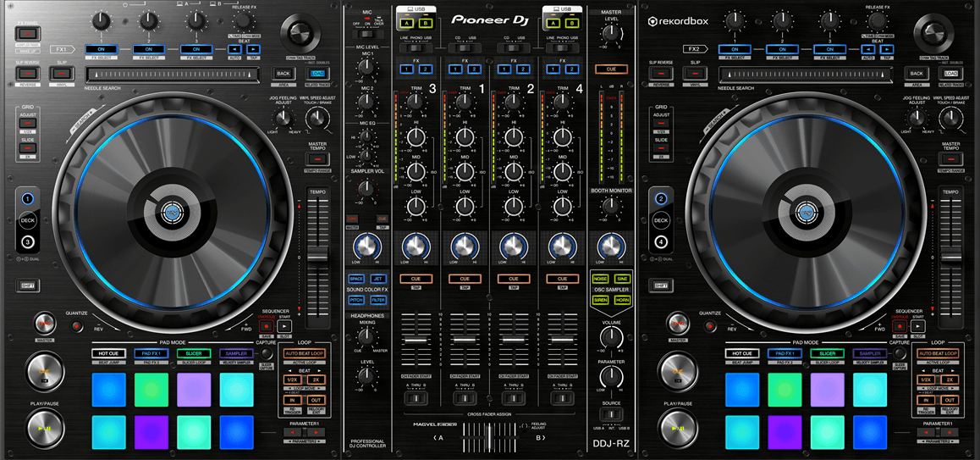
Task: Switch to SLICER pad mode, right deck
Action: click(828, 353)
